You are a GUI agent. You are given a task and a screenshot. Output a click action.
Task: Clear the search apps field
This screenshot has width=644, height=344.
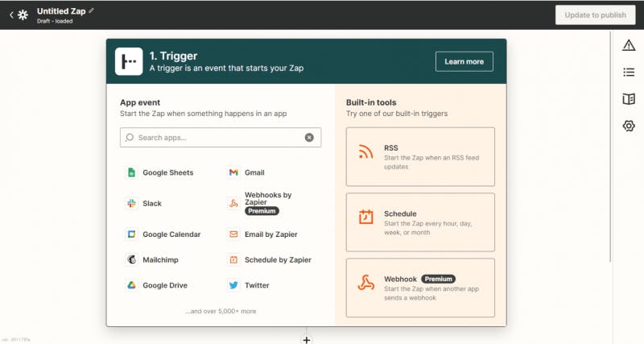click(309, 137)
